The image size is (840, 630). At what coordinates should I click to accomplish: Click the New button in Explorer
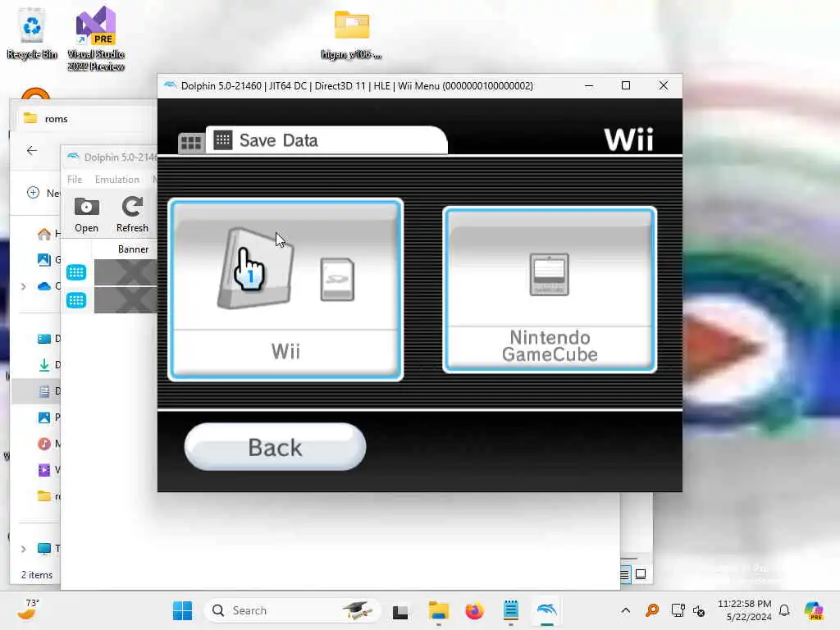pyautogui.click(x=43, y=193)
